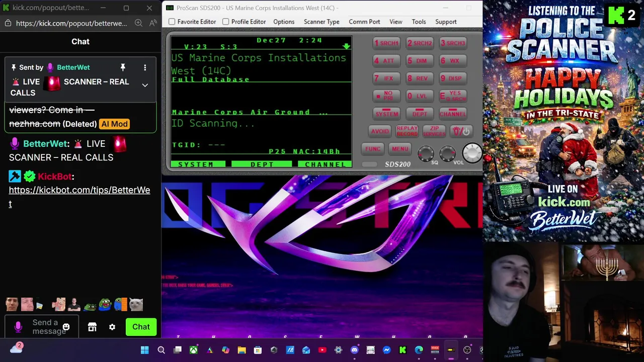Click the CHANNEL hold keypad button

click(453, 114)
